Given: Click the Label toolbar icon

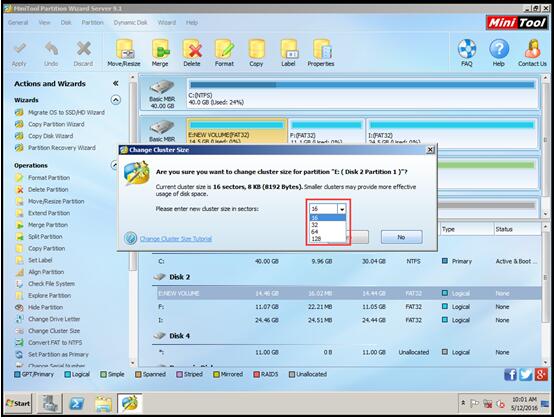Looking at the screenshot, I should [288, 49].
